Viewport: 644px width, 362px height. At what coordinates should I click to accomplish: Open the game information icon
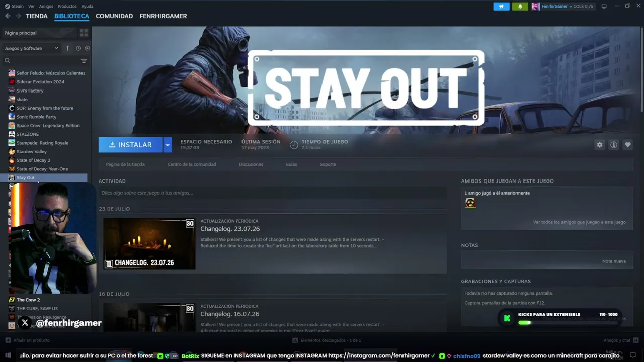tap(613, 145)
